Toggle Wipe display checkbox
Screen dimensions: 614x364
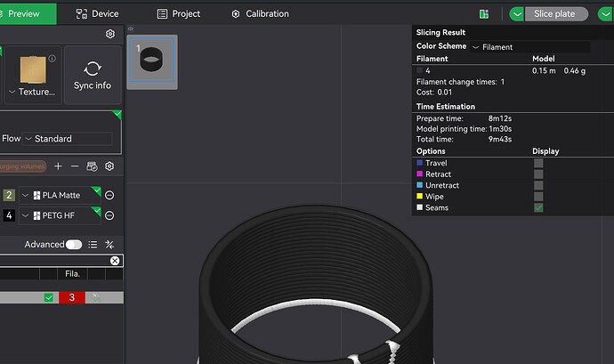click(x=538, y=197)
